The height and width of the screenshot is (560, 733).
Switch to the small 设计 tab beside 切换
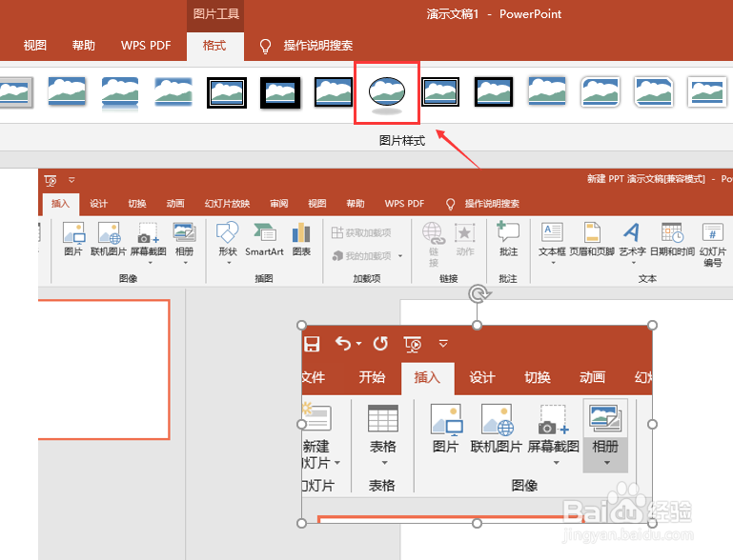[x=98, y=204]
